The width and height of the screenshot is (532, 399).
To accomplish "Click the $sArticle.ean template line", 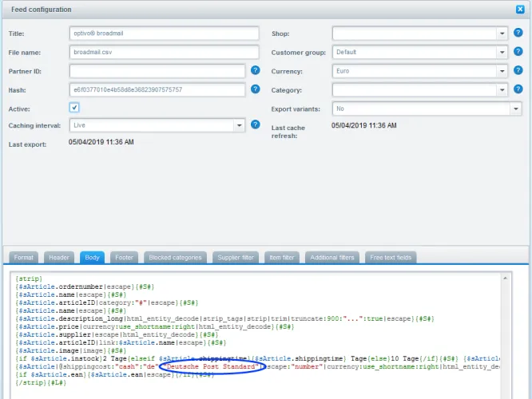I will tap(115, 374).
